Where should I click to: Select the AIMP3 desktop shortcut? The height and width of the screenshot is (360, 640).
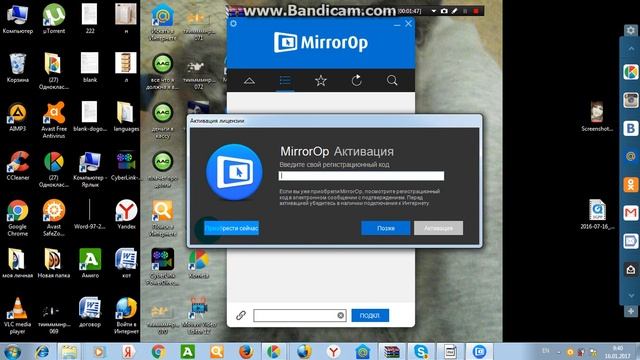pyautogui.click(x=18, y=117)
